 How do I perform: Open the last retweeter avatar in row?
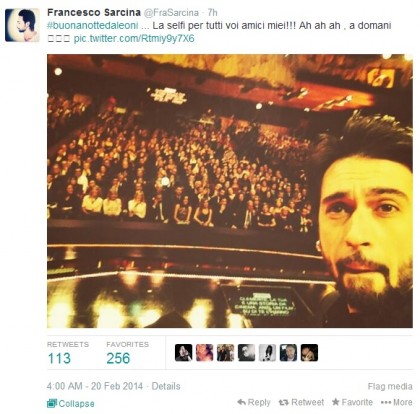click(309, 353)
